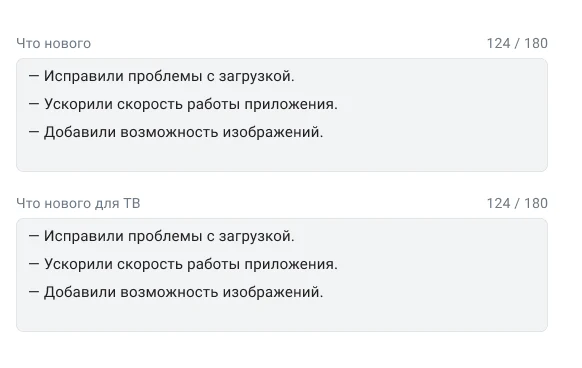Place cursor in first field's "Ускорили скорость" line
The image size is (582, 368).
click(183, 104)
